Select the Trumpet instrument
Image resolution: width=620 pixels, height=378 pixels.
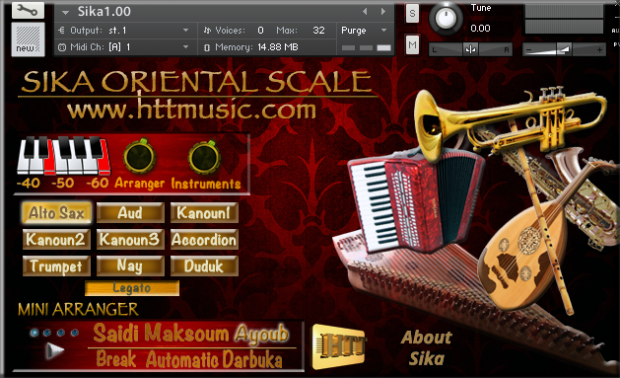coord(57,266)
